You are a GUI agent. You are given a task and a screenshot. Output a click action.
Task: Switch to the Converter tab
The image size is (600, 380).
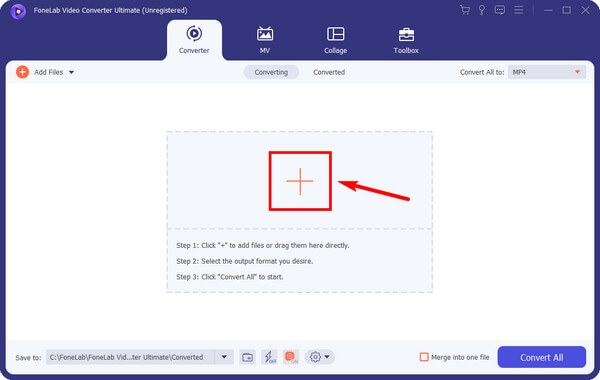click(194, 40)
